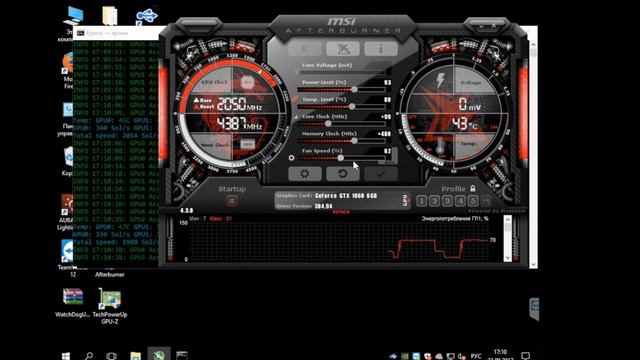The width and height of the screenshot is (640, 360).
Task: Reset overclock settings to default
Action: [343, 174]
